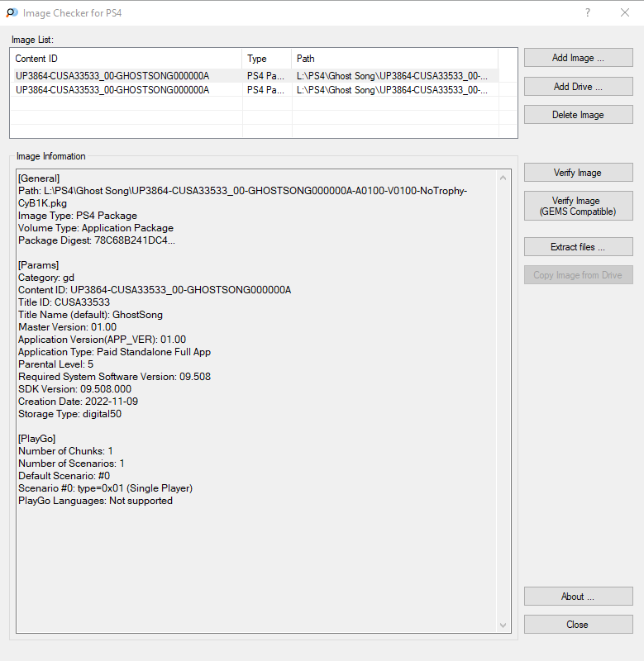Click the Type column header
Viewport: 644px width, 661px height.
pos(266,59)
